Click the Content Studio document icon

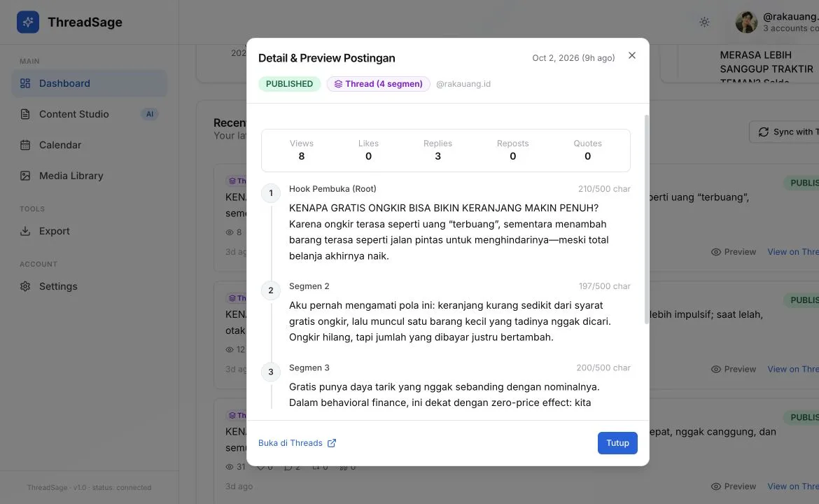pos(25,114)
